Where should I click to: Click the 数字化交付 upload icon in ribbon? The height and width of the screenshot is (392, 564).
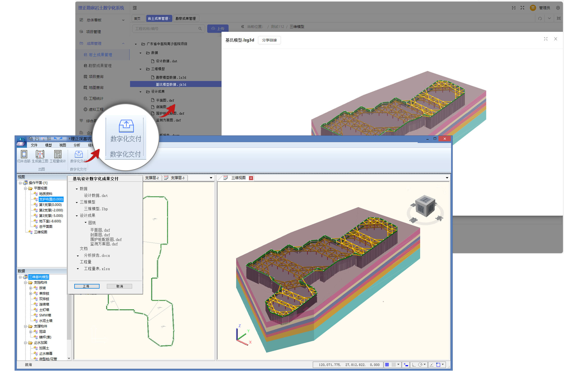[78, 154]
